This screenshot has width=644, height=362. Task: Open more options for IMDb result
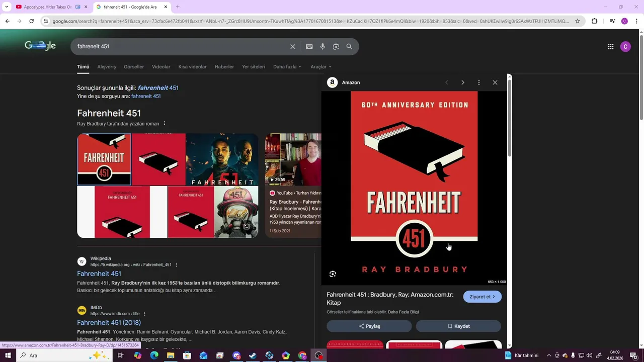pyautogui.click(x=144, y=314)
